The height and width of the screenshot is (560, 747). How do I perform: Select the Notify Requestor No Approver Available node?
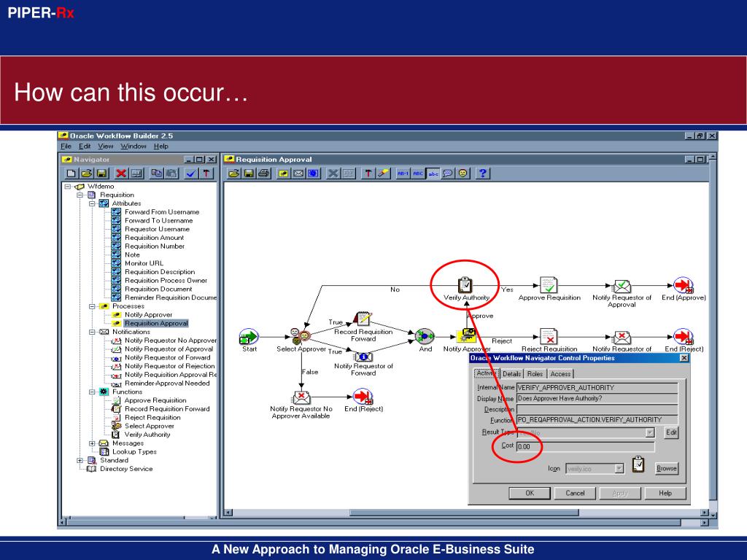pos(301,397)
